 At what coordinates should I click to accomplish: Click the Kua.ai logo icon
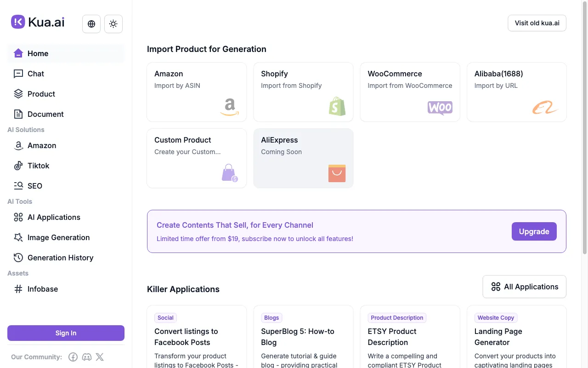[18, 22]
